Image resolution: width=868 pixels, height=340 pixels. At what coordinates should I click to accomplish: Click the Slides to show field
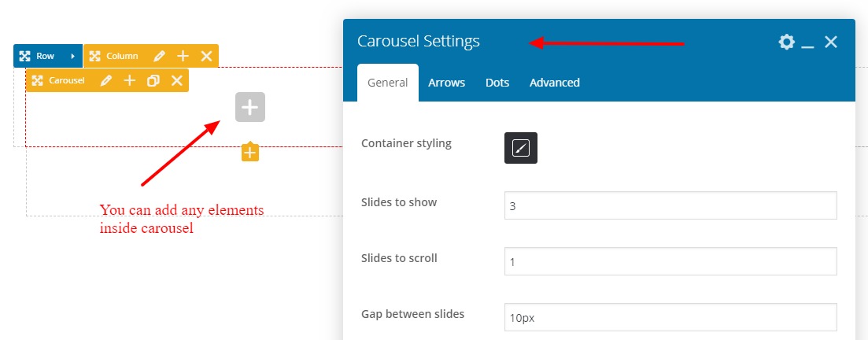coord(670,205)
